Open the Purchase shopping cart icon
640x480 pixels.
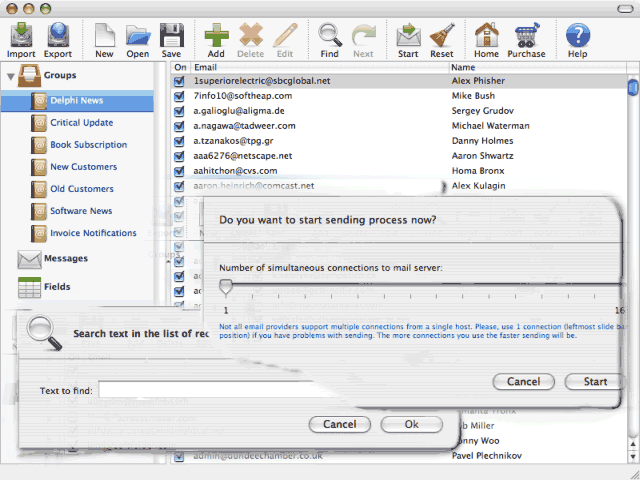(526, 38)
